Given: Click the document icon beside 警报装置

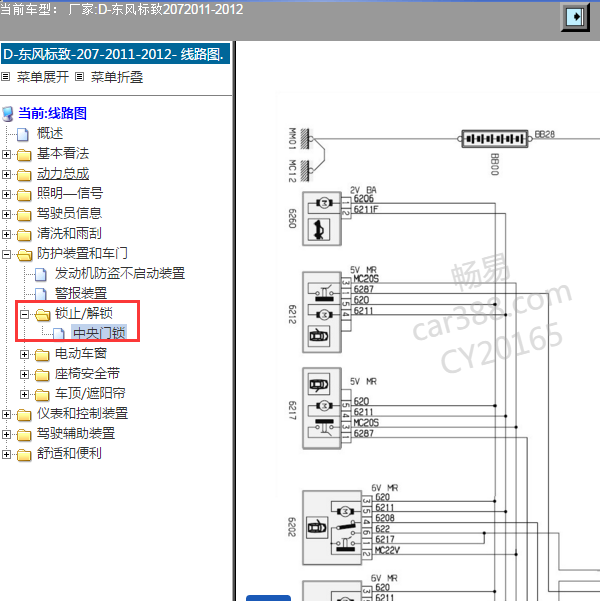Looking at the screenshot, I should [x=41, y=294].
